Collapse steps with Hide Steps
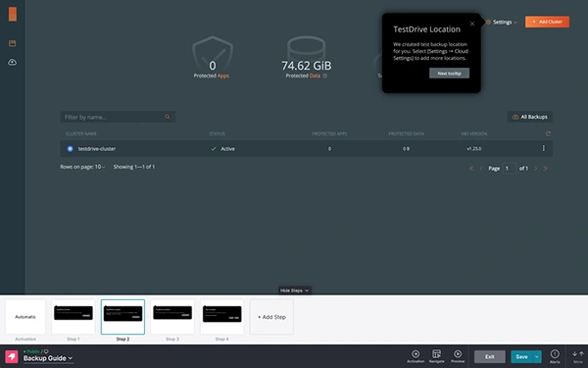 pos(294,290)
